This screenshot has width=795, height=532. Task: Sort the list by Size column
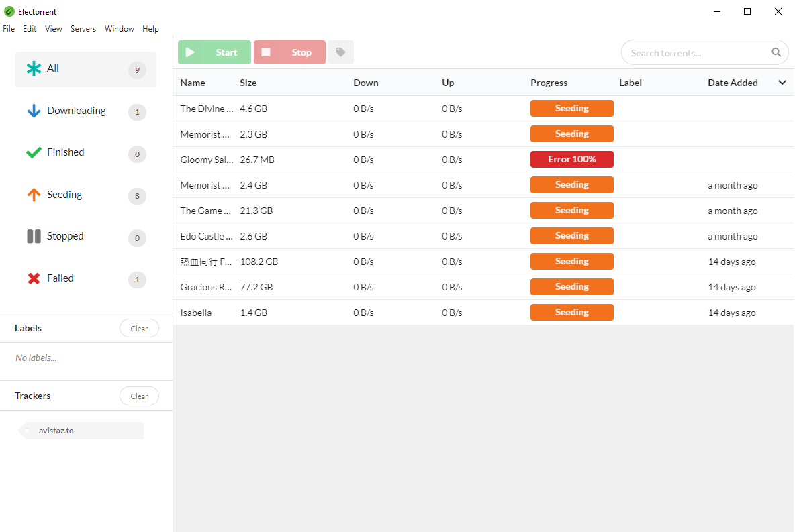(248, 83)
